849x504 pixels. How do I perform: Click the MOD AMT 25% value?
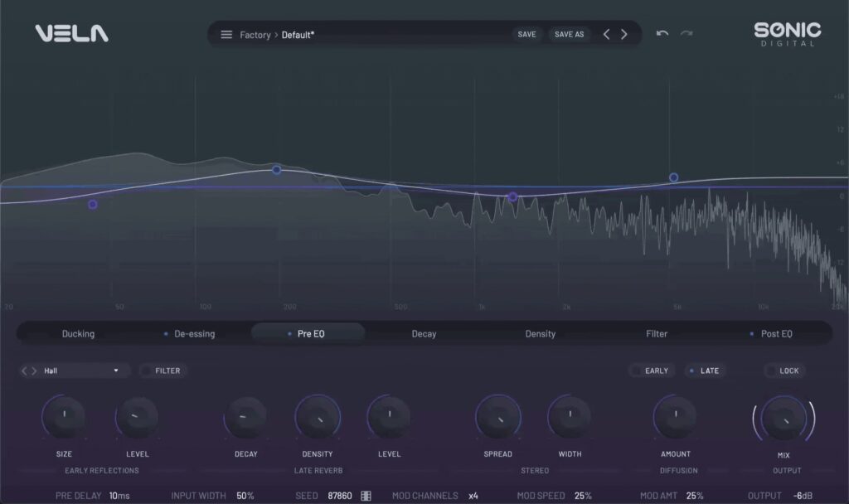(695, 496)
